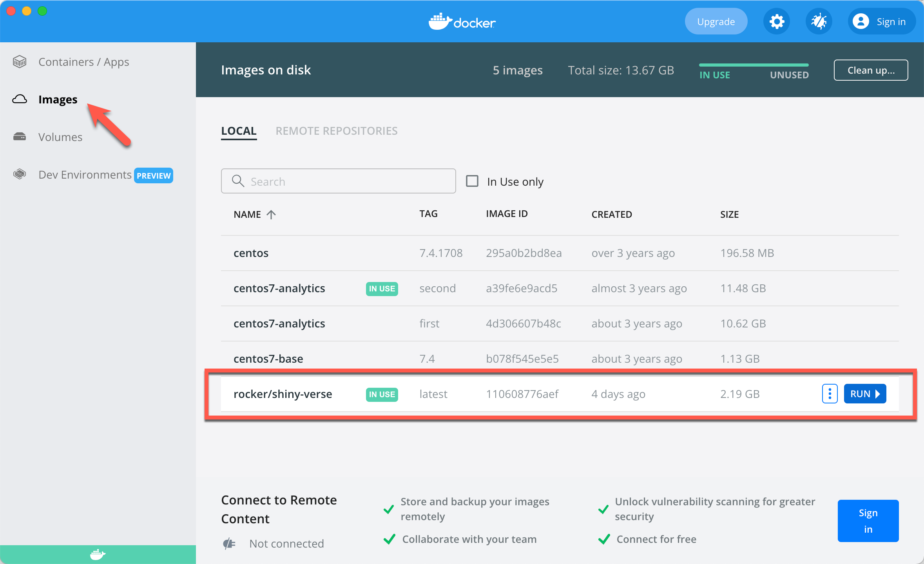The image size is (924, 564).
Task: Click the Containers / Apps sidebar icon
Action: click(x=20, y=62)
